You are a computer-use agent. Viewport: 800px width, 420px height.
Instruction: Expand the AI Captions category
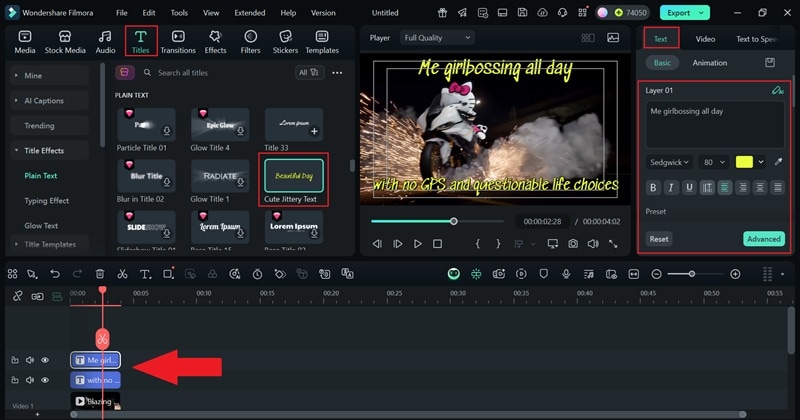(16, 101)
